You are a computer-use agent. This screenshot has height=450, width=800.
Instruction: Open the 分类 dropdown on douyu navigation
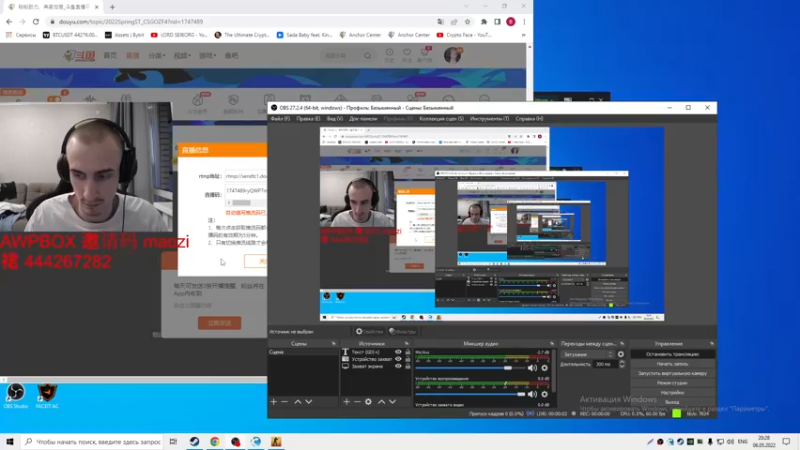(157, 56)
